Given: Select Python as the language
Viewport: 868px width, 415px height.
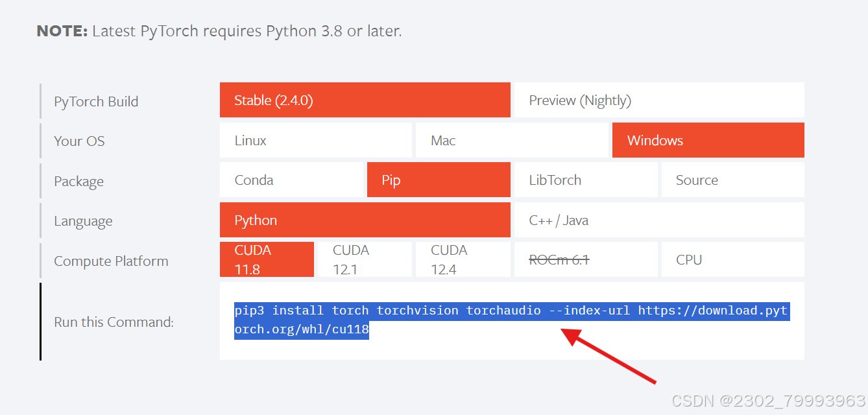Looking at the screenshot, I should click(x=365, y=220).
